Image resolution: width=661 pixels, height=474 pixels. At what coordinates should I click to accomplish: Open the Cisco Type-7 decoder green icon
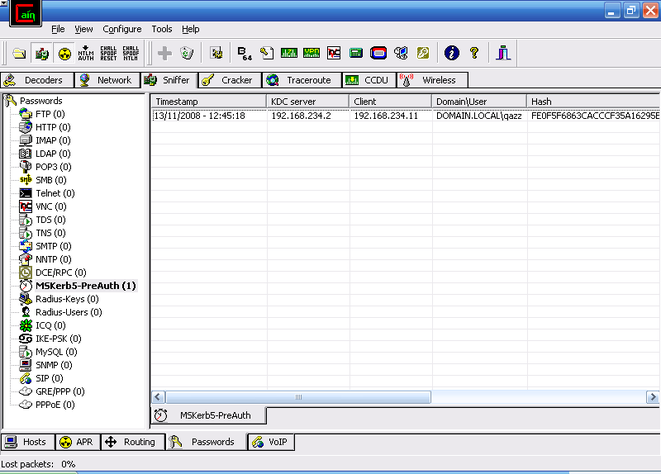point(289,53)
